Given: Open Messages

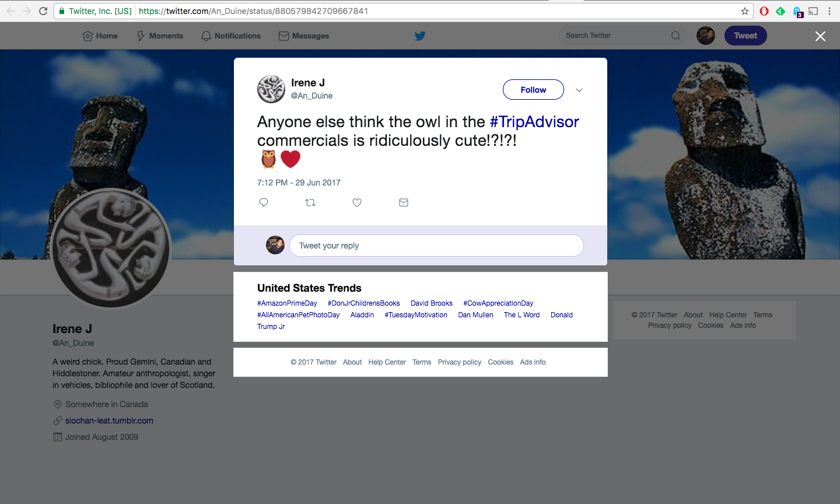Looking at the screenshot, I should (x=304, y=36).
